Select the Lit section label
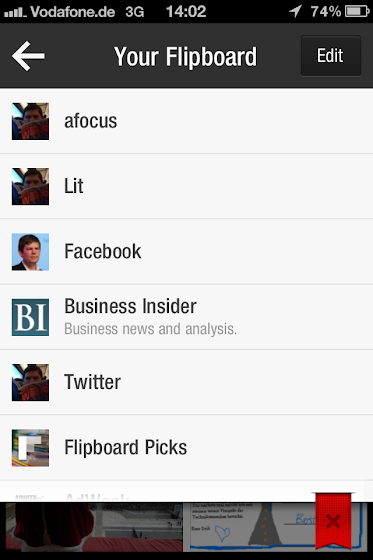373x560 pixels. (74, 186)
